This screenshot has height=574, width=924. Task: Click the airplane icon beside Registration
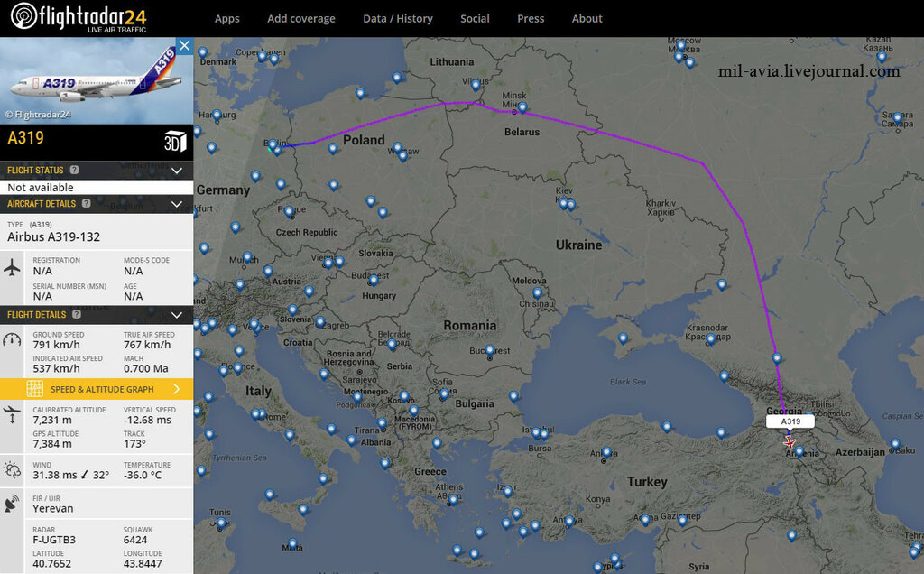(12, 267)
